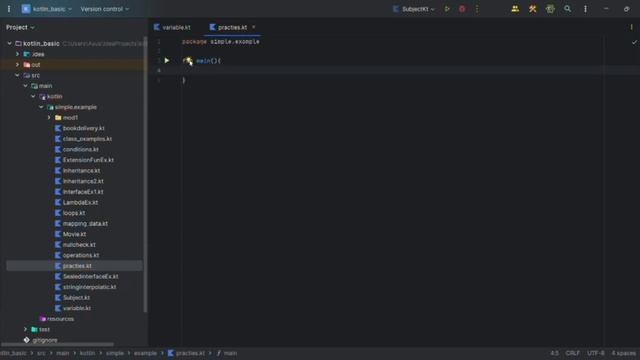
Task: Expand the out folder
Action: (x=17, y=64)
